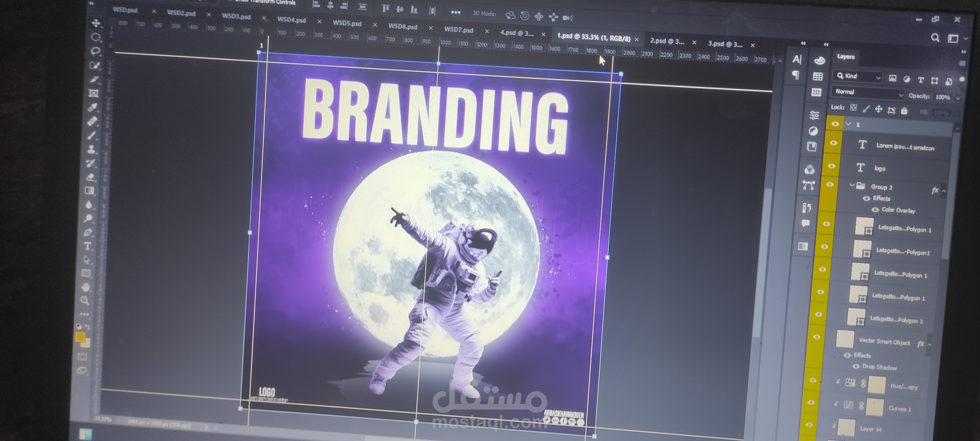Select the Frame tool
The height and width of the screenshot is (441, 980).
click(x=94, y=93)
